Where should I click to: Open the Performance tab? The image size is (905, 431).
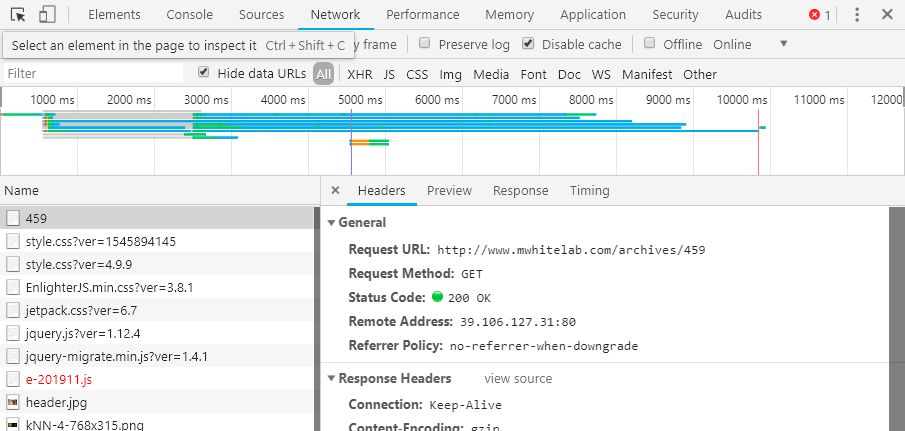click(423, 15)
